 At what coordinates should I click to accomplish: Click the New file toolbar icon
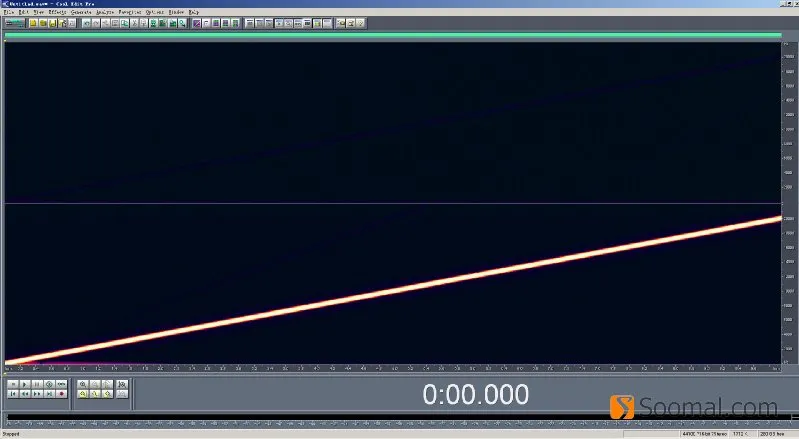click(x=34, y=23)
